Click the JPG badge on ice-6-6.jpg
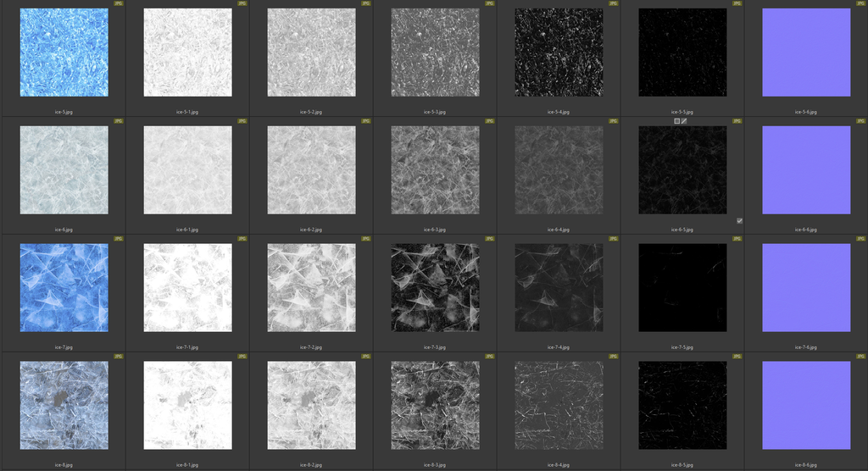This screenshot has width=868, height=471. pos(861,121)
